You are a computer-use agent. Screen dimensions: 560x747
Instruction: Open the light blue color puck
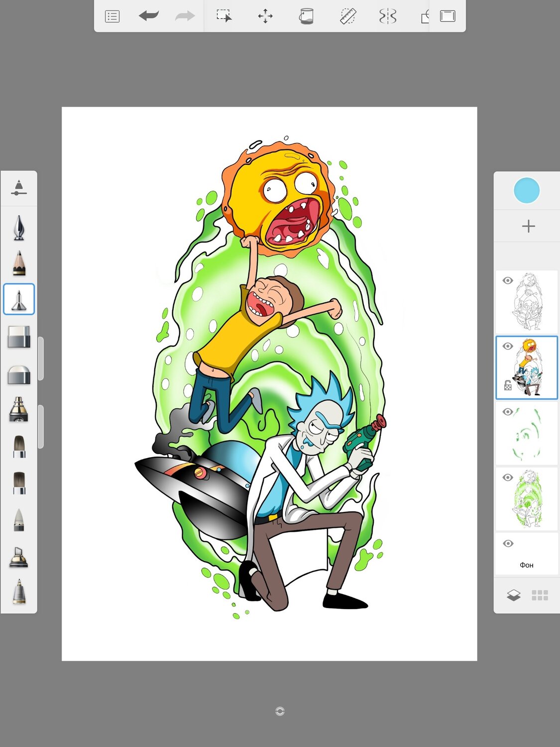point(527,190)
